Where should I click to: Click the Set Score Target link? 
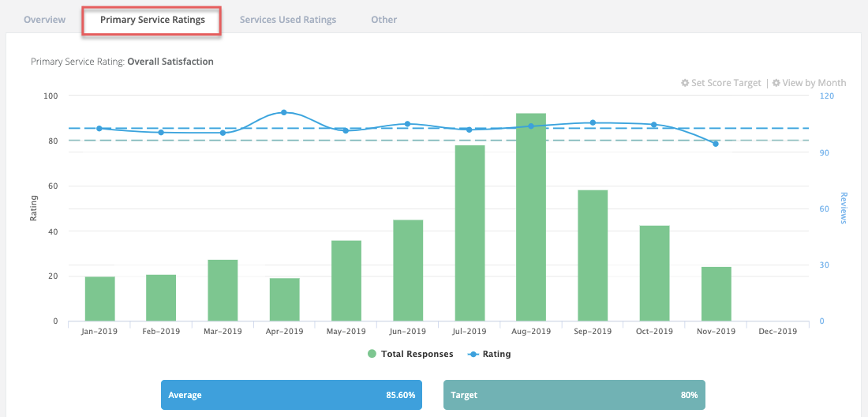click(726, 83)
